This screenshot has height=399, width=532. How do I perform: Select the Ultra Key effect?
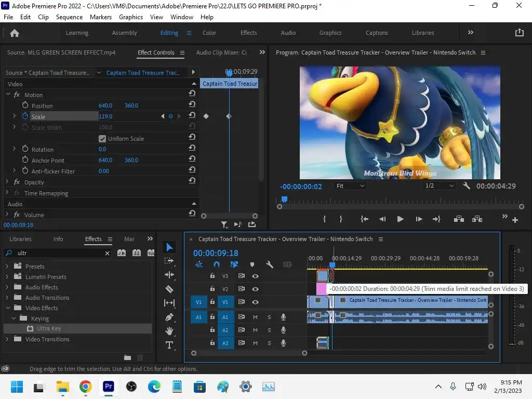(x=49, y=328)
